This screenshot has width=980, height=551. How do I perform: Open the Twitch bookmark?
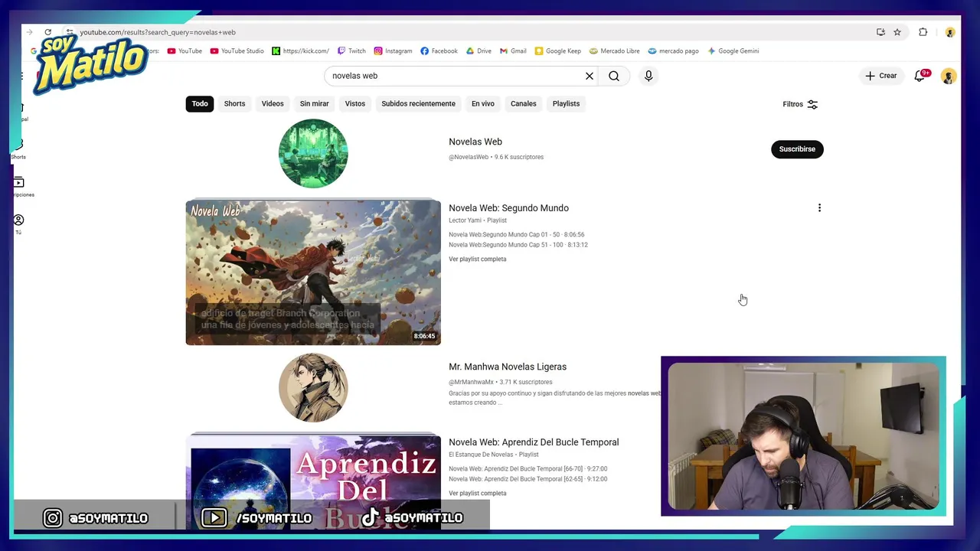coord(351,51)
